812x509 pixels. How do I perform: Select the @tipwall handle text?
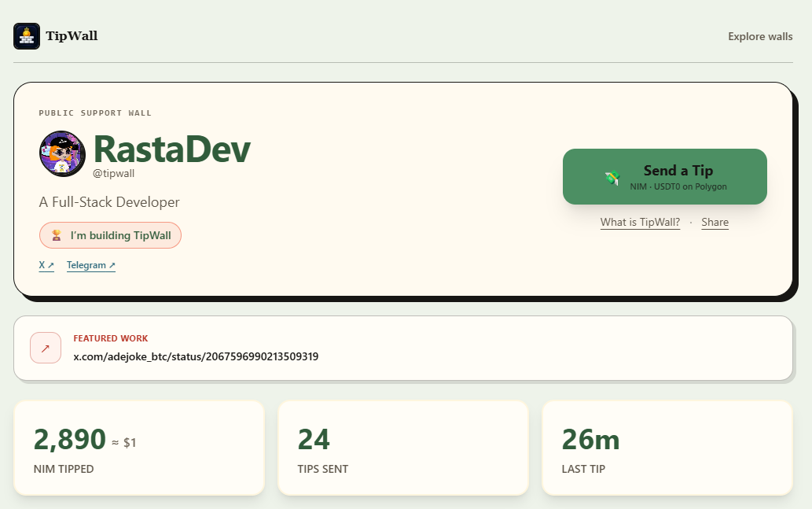pyautogui.click(x=113, y=174)
